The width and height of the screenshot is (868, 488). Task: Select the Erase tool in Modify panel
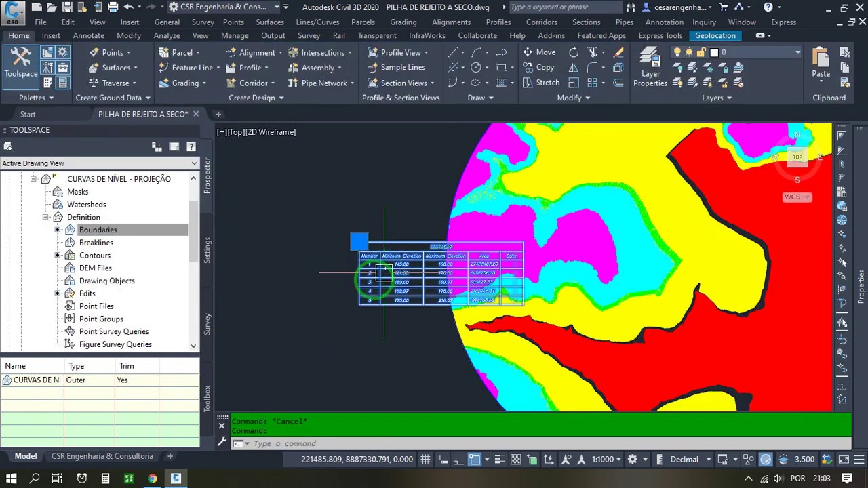[618, 52]
